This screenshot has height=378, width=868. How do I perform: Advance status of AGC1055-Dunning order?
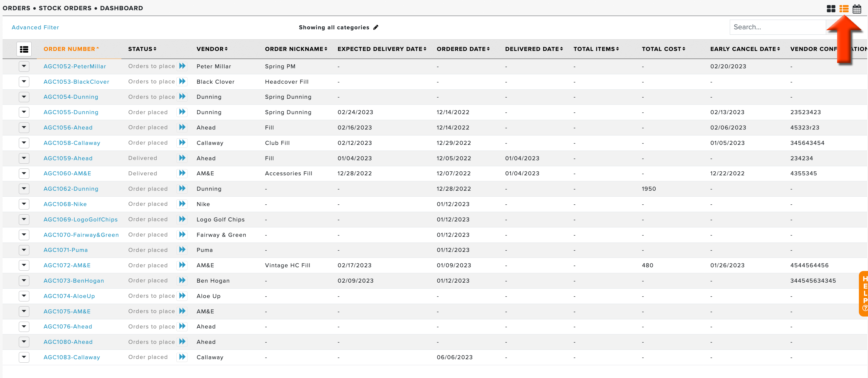[182, 112]
